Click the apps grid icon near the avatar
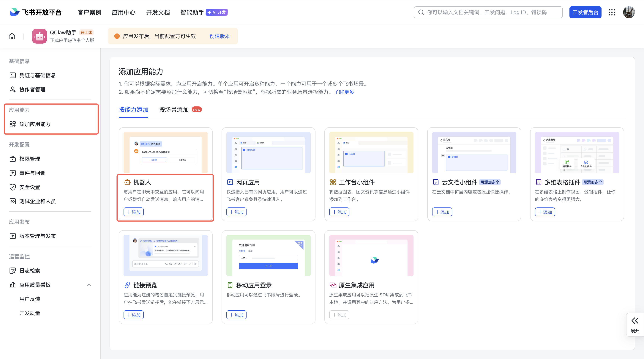Screen dimensions: 644x359 coord(612,12)
